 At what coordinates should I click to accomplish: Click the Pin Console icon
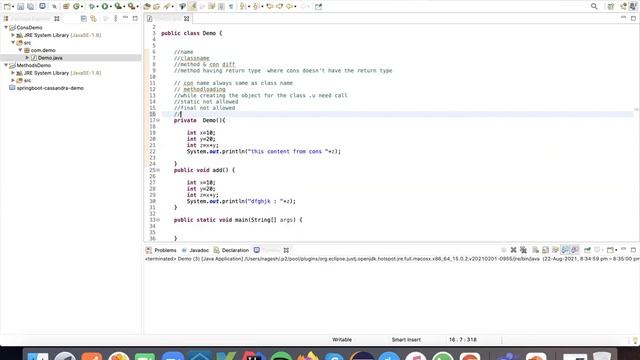(587, 250)
